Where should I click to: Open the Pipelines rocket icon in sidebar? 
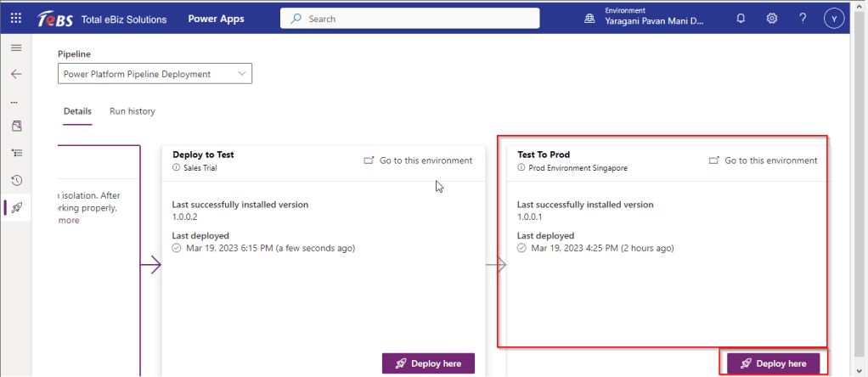pyautogui.click(x=17, y=207)
